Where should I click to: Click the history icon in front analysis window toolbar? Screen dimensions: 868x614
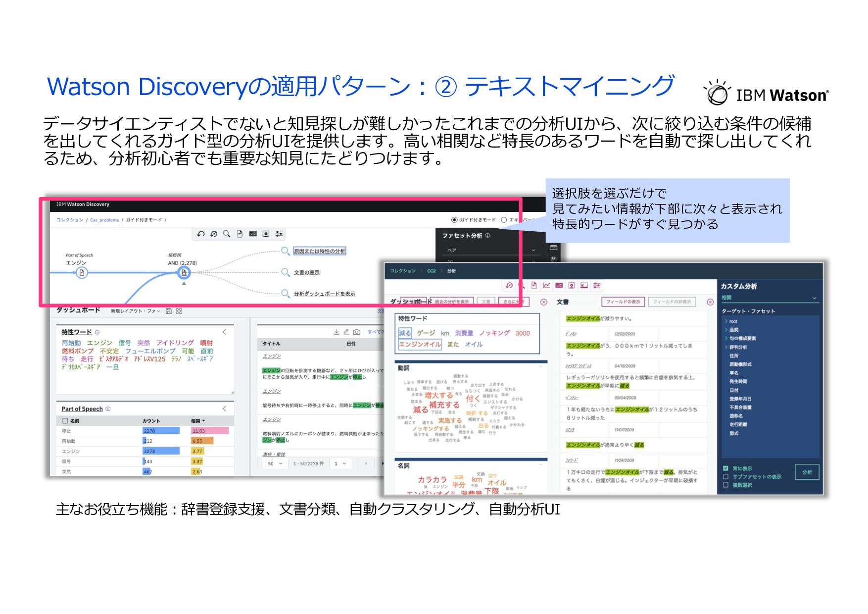[509, 285]
